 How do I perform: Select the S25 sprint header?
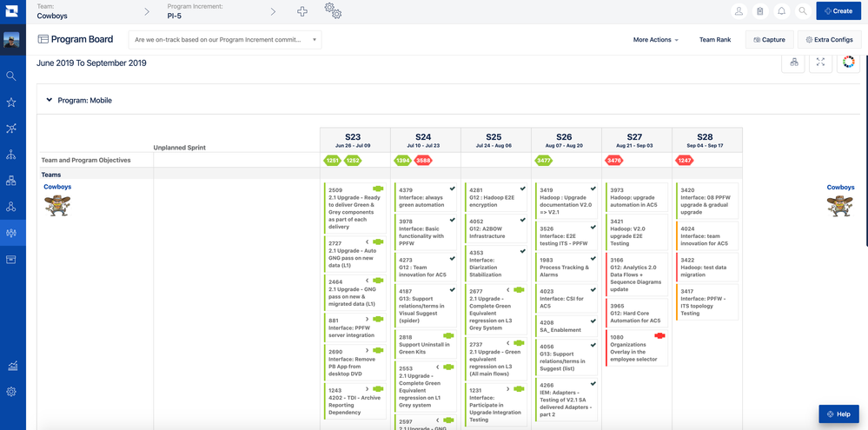[x=496, y=140]
